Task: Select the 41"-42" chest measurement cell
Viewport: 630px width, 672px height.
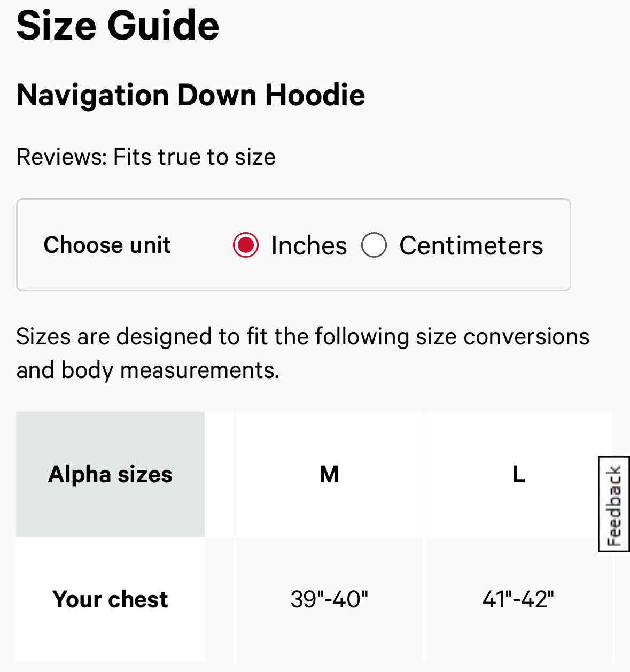Action: 518,599
